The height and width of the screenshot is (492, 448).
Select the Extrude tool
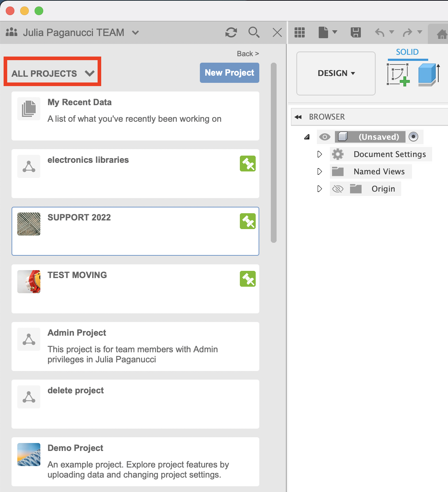pyautogui.click(x=429, y=75)
